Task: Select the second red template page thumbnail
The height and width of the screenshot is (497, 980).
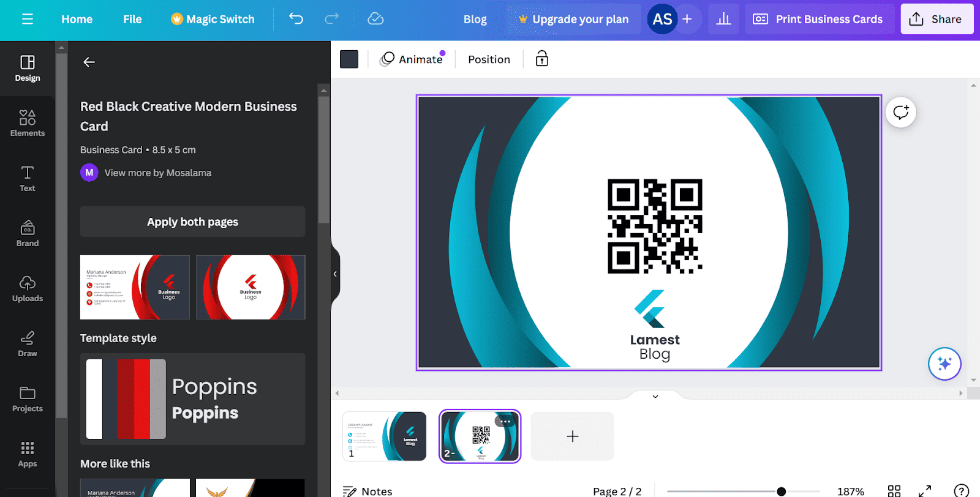Action: [251, 287]
